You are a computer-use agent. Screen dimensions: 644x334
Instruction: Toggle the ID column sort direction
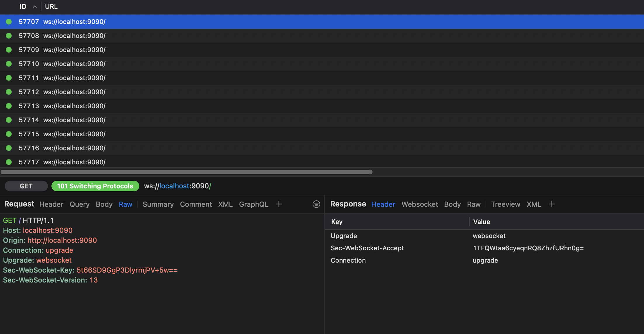34,6
